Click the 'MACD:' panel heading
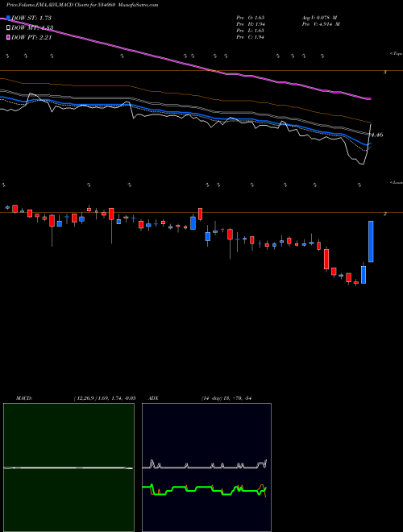The width and height of the screenshot is (403, 532). coord(23,398)
